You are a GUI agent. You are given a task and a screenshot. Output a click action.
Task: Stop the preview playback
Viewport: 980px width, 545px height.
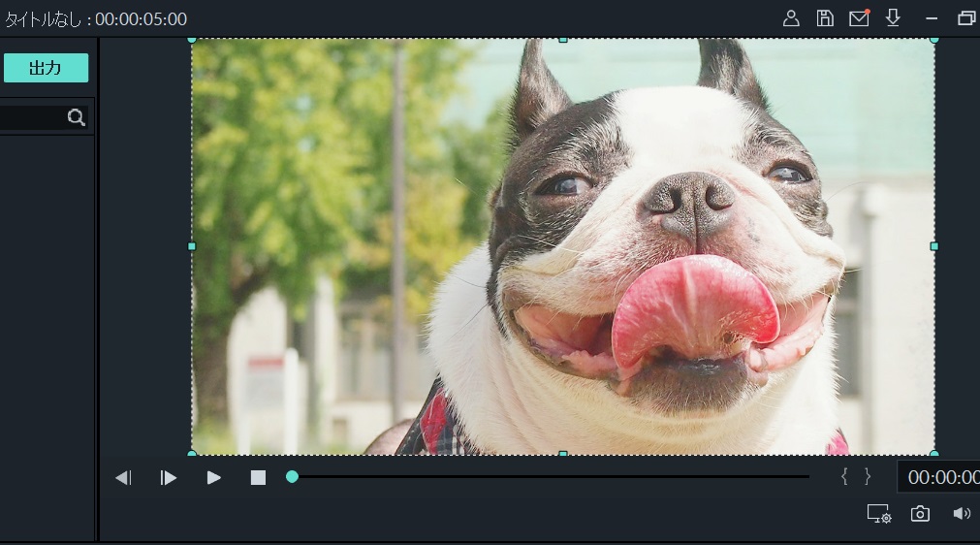pyautogui.click(x=258, y=478)
